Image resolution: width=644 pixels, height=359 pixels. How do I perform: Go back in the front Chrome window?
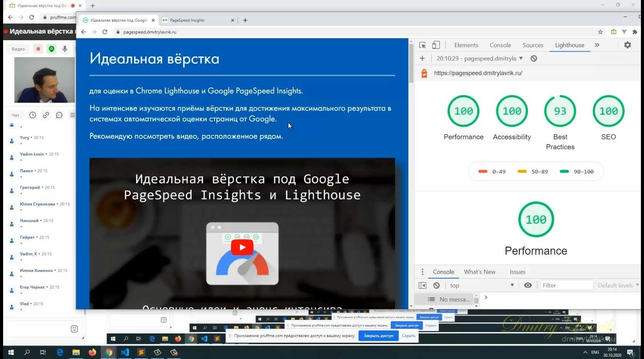pyautogui.click(x=83, y=32)
